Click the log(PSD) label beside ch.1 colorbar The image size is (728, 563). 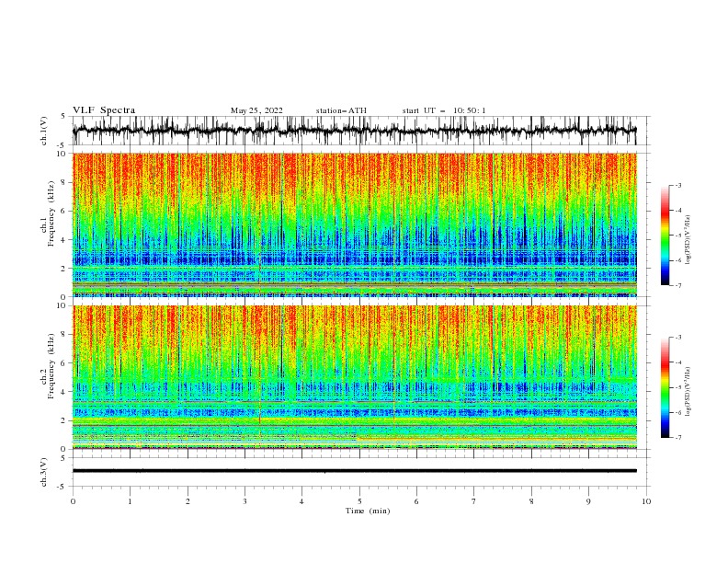pyautogui.click(x=688, y=240)
